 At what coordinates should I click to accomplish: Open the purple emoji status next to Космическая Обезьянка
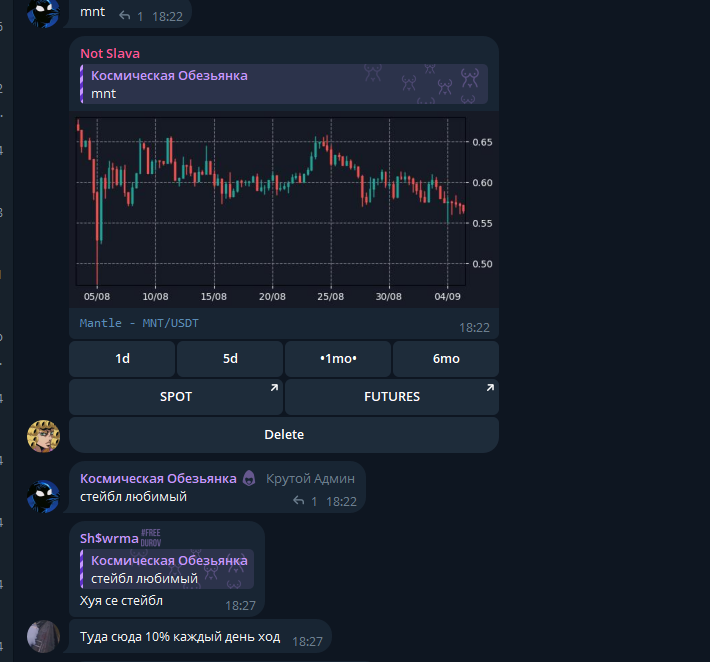coord(249,478)
